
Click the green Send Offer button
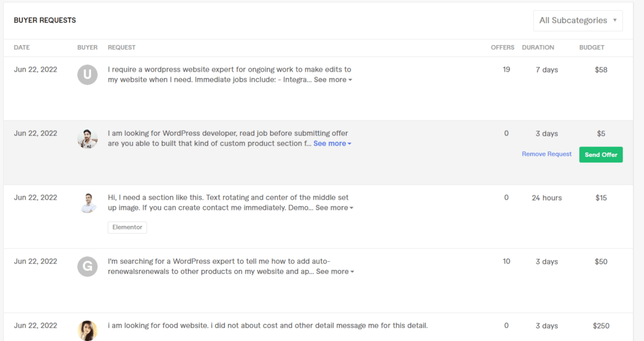(601, 154)
